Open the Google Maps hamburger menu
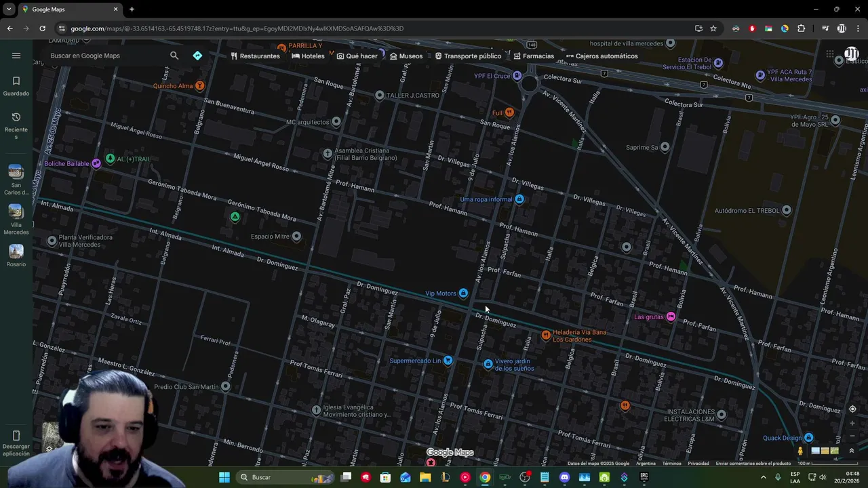 pyautogui.click(x=16, y=56)
